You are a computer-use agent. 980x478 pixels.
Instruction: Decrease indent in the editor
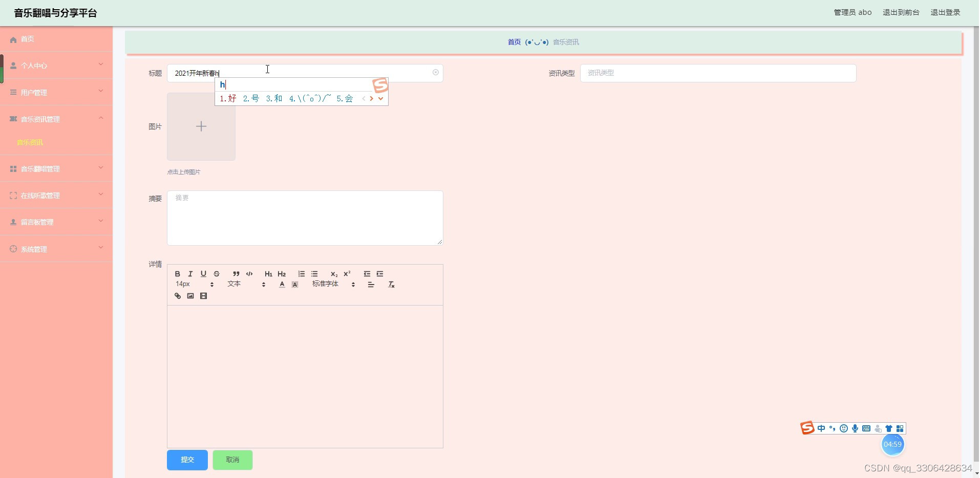pos(367,274)
